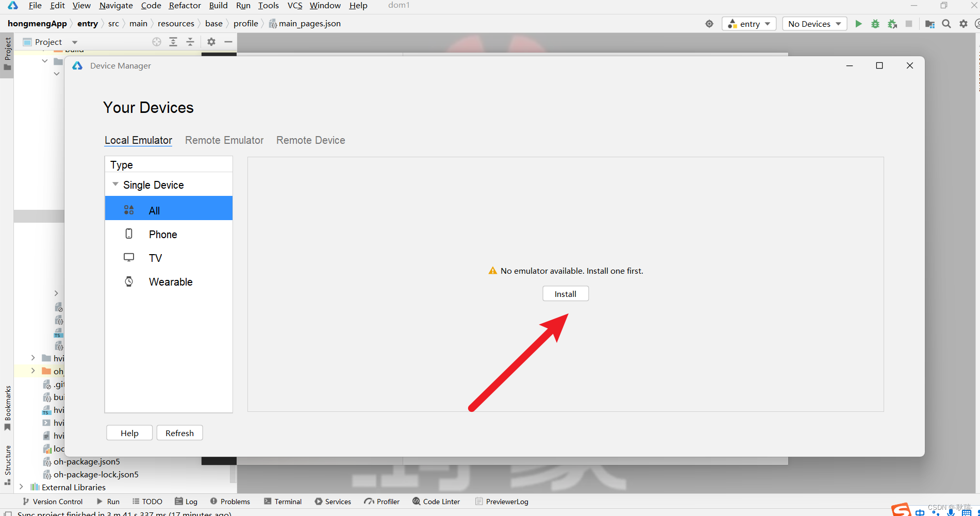Image resolution: width=980 pixels, height=516 pixels.
Task: Select All device types
Action: pyautogui.click(x=169, y=208)
